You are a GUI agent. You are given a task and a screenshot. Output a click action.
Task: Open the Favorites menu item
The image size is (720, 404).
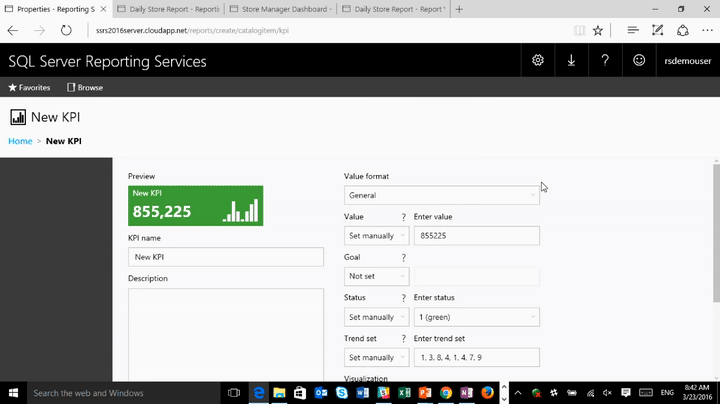(x=29, y=87)
